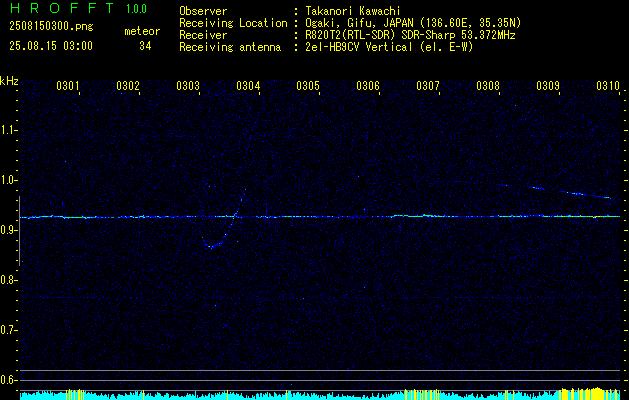Image resolution: width=629 pixels, height=400 pixels.
Task: Click the kHz axis unit label
Action: (9, 81)
